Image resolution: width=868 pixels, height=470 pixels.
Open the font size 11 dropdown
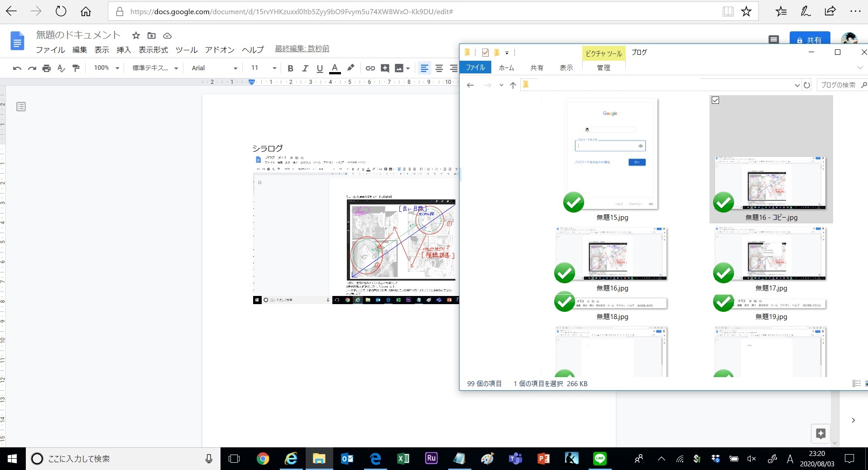264,68
